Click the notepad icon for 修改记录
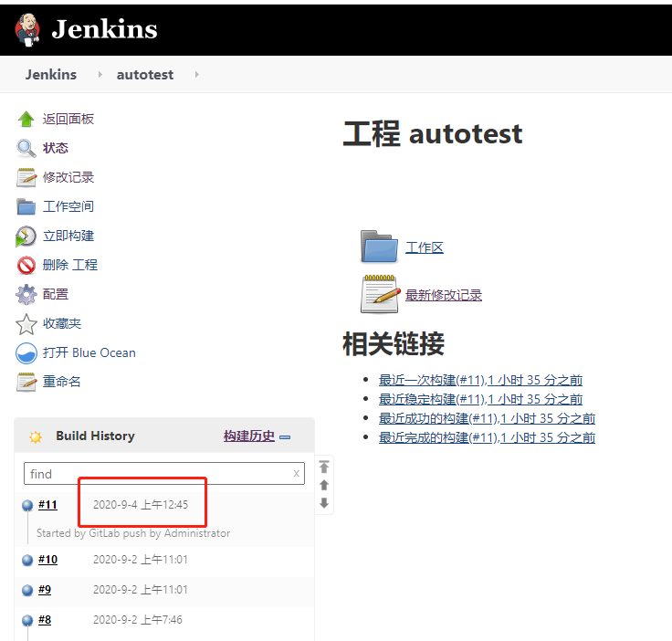 coord(26,177)
